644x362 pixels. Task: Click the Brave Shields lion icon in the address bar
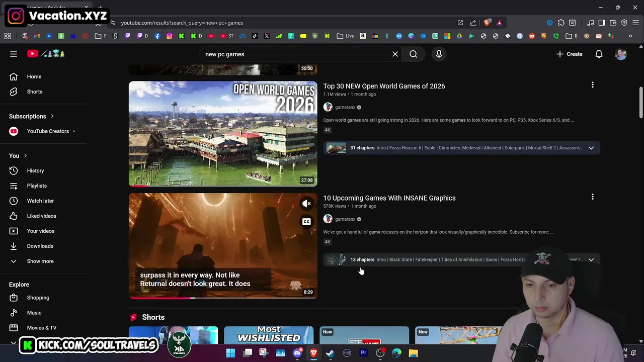pos(487,23)
